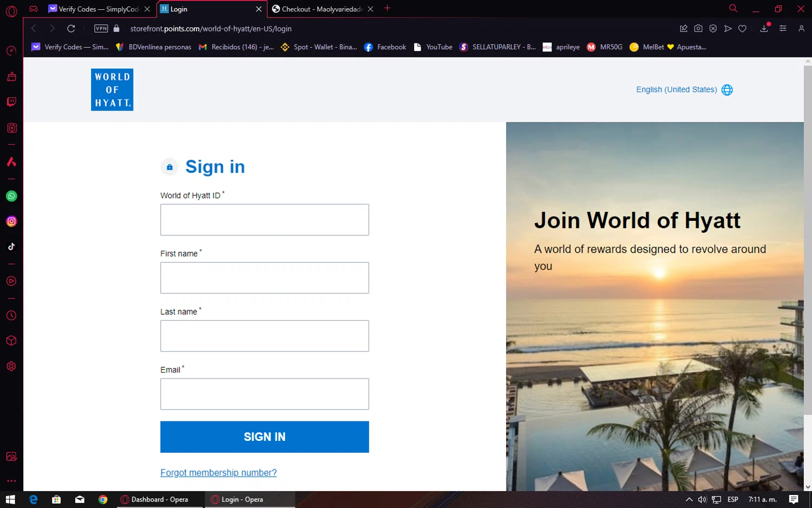Click the ESP language indicator
812x508 pixels.
pos(733,499)
